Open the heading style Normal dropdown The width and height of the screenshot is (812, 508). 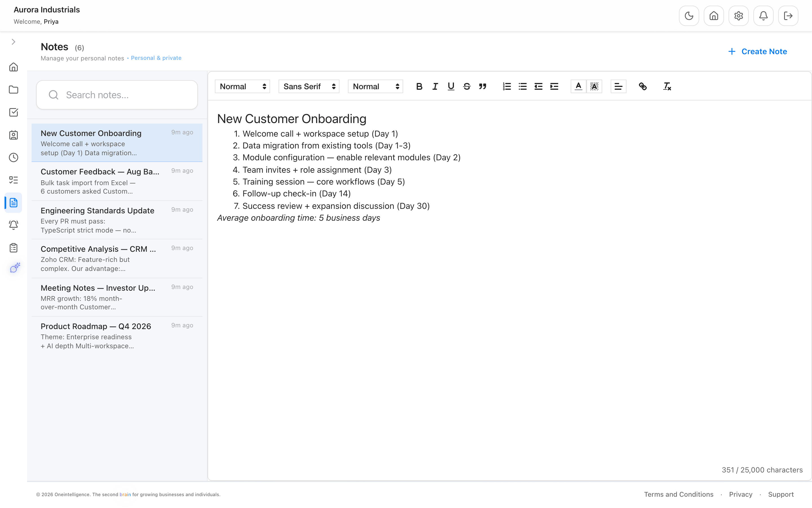coord(242,86)
